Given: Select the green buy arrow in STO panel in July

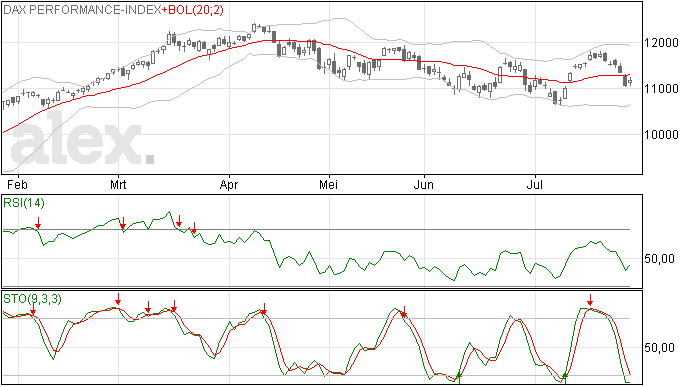Looking at the screenshot, I should (565, 377).
